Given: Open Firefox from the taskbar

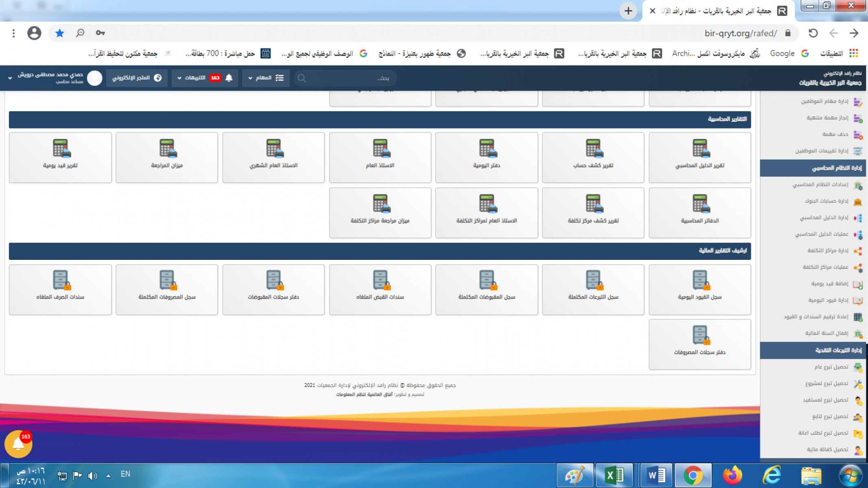Looking at the screenshot, I should [x=732, y=475].
